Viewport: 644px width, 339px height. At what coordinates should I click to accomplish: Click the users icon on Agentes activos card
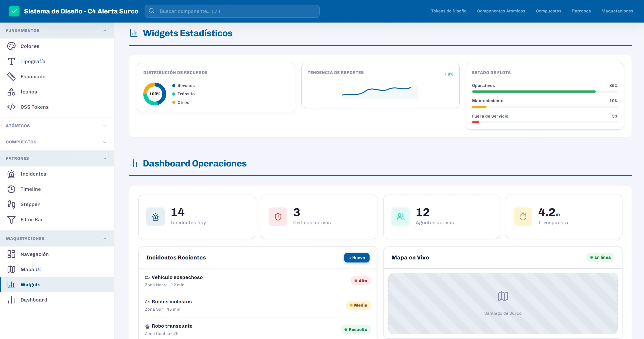click(x=401, y=217)
